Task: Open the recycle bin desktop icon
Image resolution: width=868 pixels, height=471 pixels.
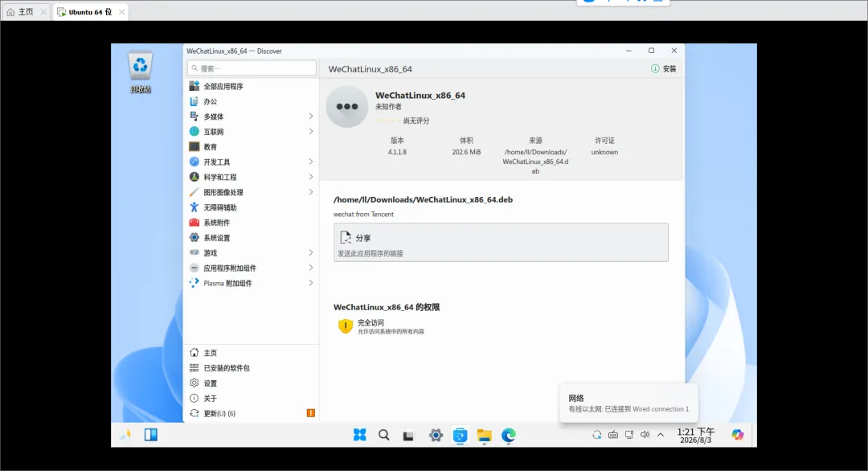Action: 141,72
